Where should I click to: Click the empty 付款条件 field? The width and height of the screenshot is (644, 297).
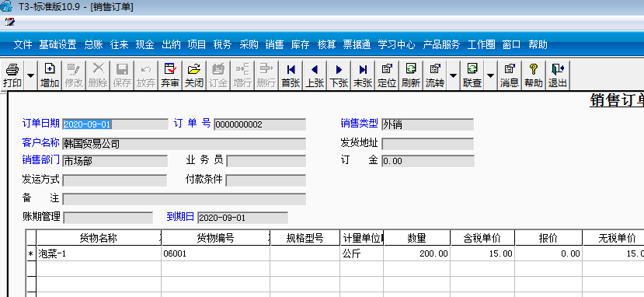pos(266,180)
